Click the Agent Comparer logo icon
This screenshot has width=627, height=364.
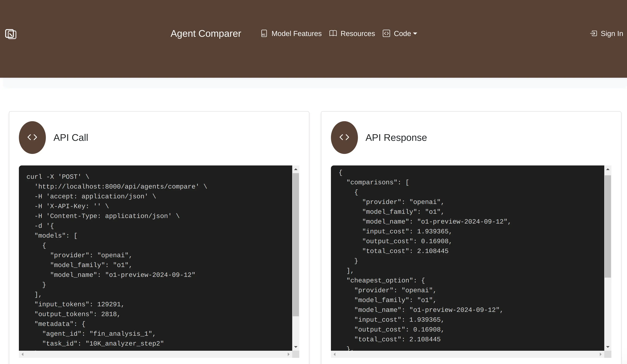[11, 34]
